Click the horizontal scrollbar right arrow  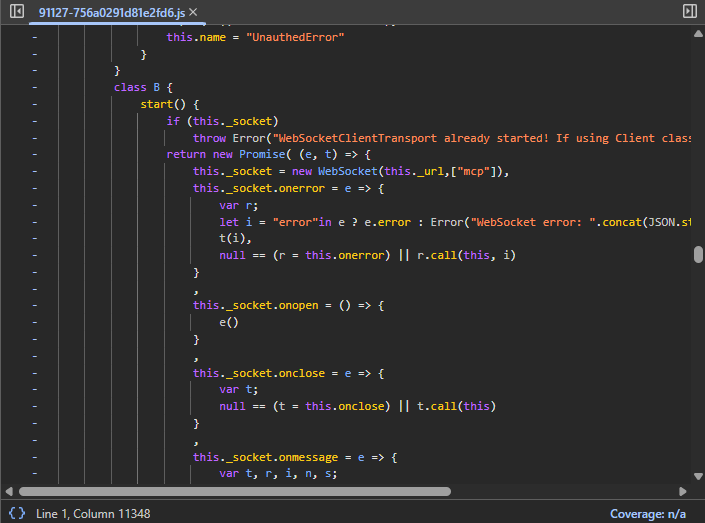(x=683, y=491)
